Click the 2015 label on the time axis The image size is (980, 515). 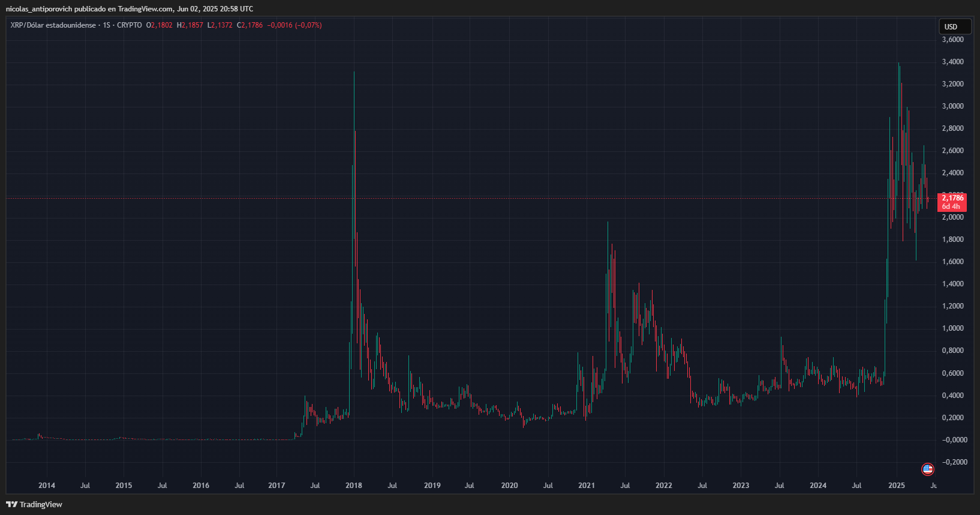click(124, 486)
